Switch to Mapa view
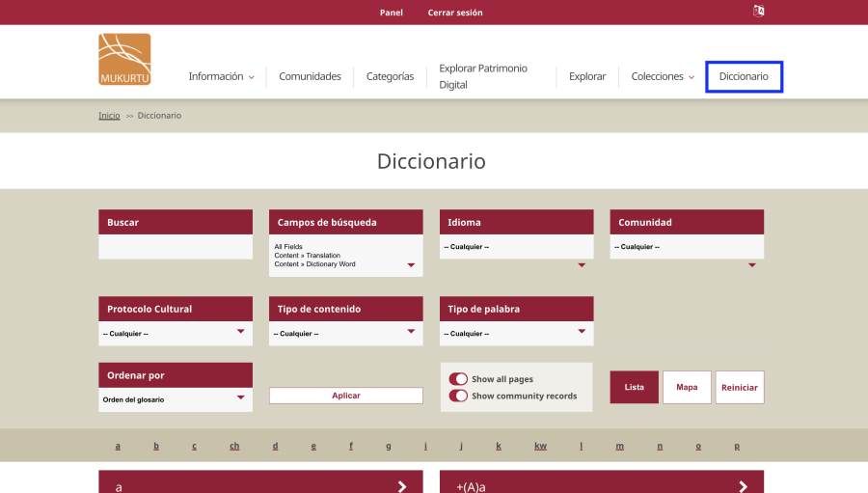Screen dimensions: 868x493 [x=687, y=387]
